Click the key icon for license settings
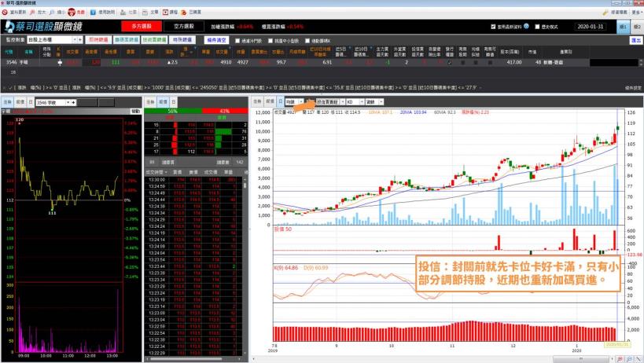The width and height of the screenshot is (644, 363). pyautogui.click(x=605, y=13)
